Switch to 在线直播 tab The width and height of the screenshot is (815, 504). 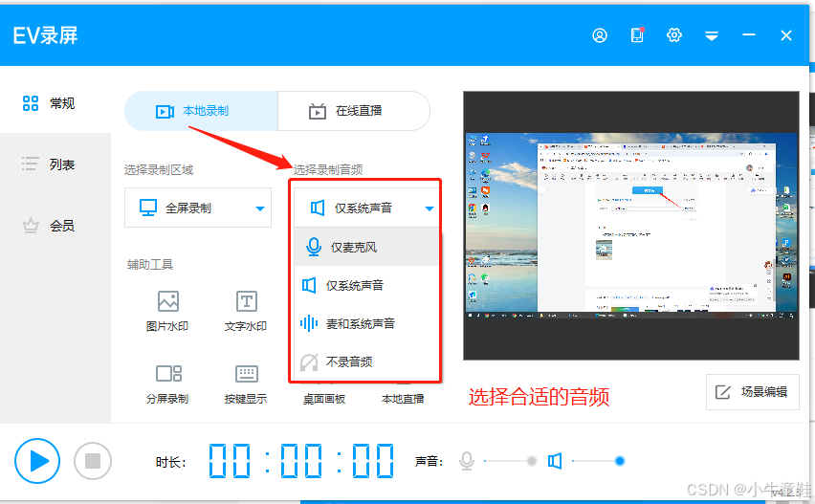[x=354, y=111]
